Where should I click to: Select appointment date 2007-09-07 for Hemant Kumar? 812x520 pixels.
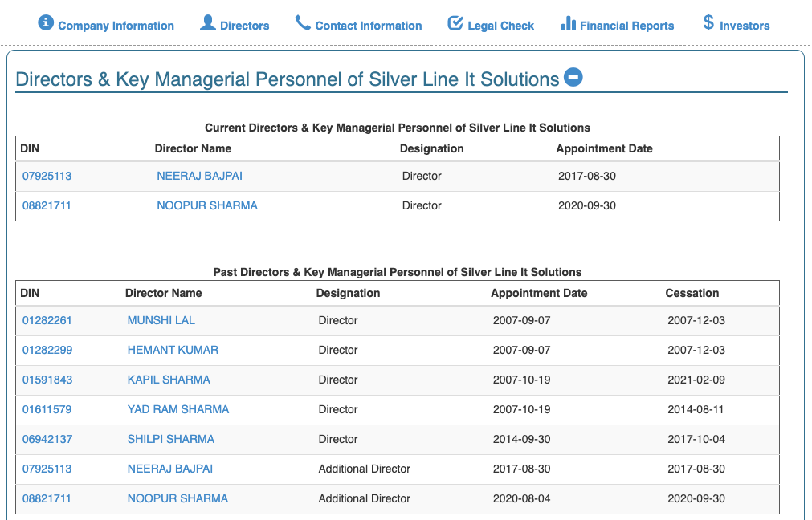click(521, 350)
